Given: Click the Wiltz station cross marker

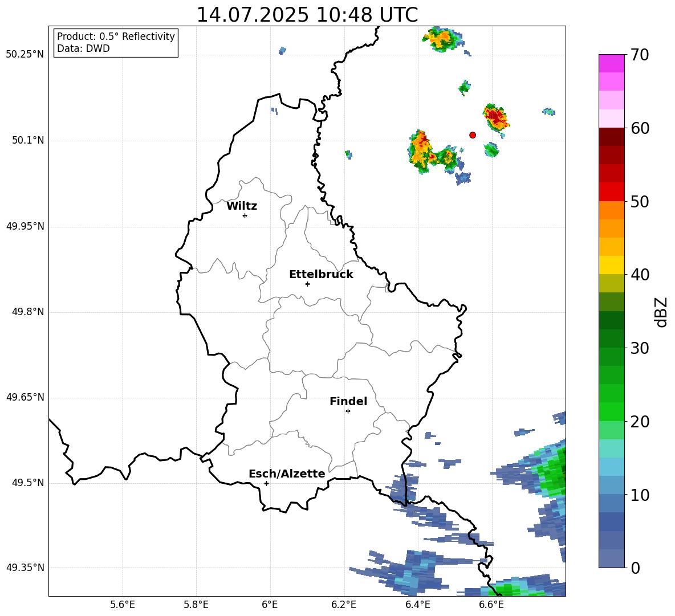Looking at the screenshot, I should point(245,215).
